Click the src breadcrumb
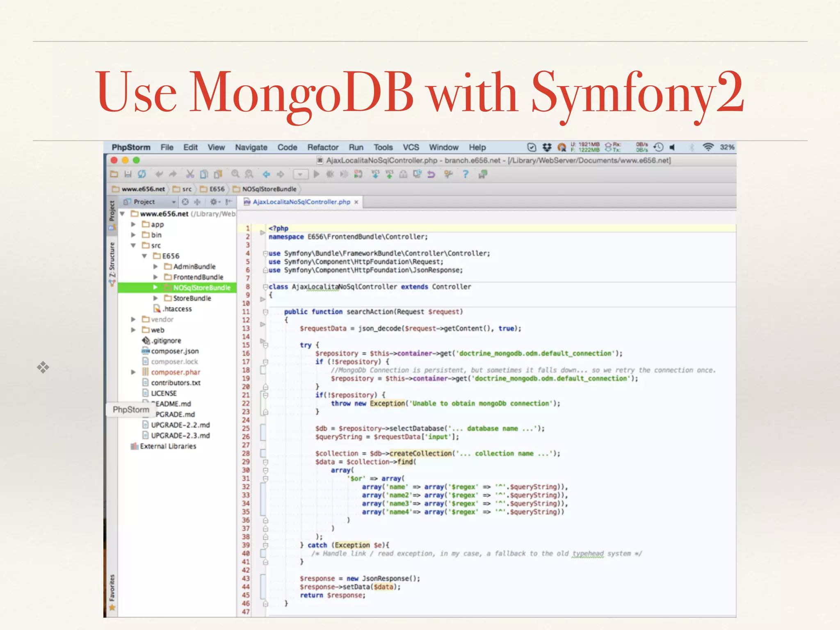 [183, 189]
